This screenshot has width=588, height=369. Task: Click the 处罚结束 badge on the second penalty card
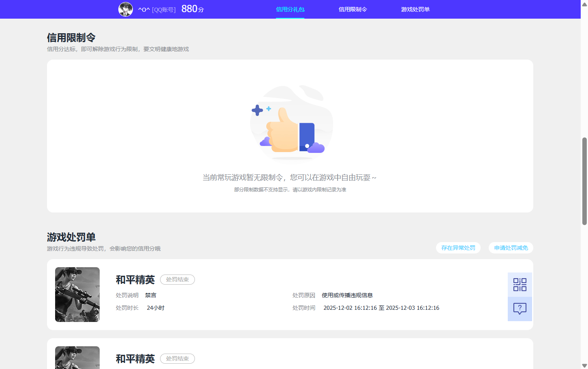pyautogui.click(x=177, y=358)
